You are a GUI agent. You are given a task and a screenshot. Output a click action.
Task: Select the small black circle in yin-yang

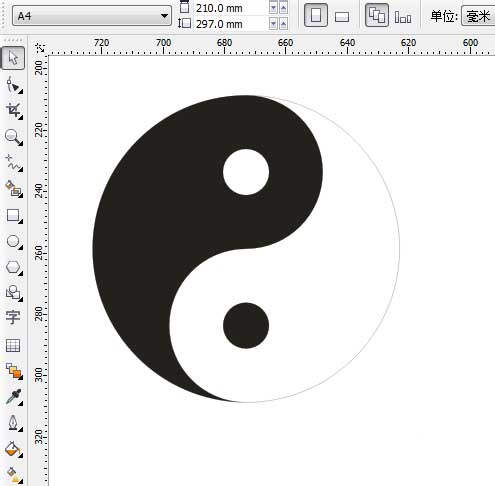[x=246, y=325]
